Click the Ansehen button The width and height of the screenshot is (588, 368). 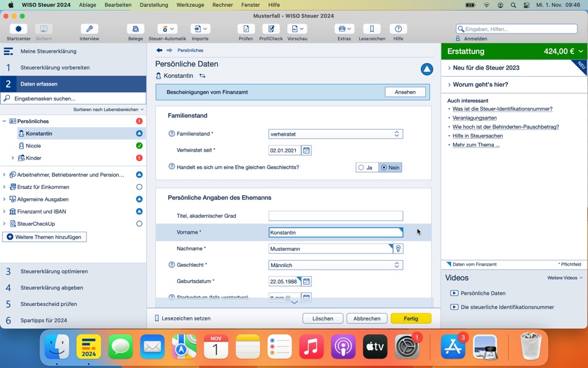pyautogui.click(x=405, y=92)
